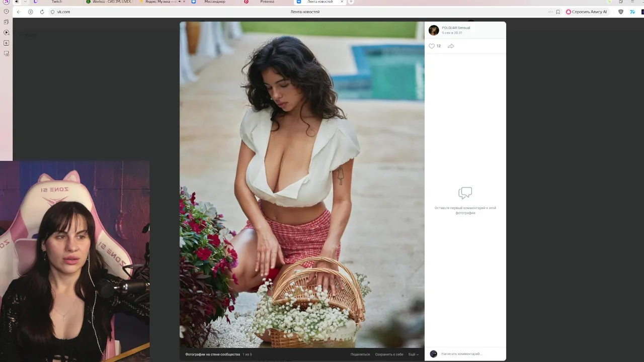The image size is (644, 362).
Task: Open 'Фотографии на стене сообщества' album link
Action: [x=212, y=354]
